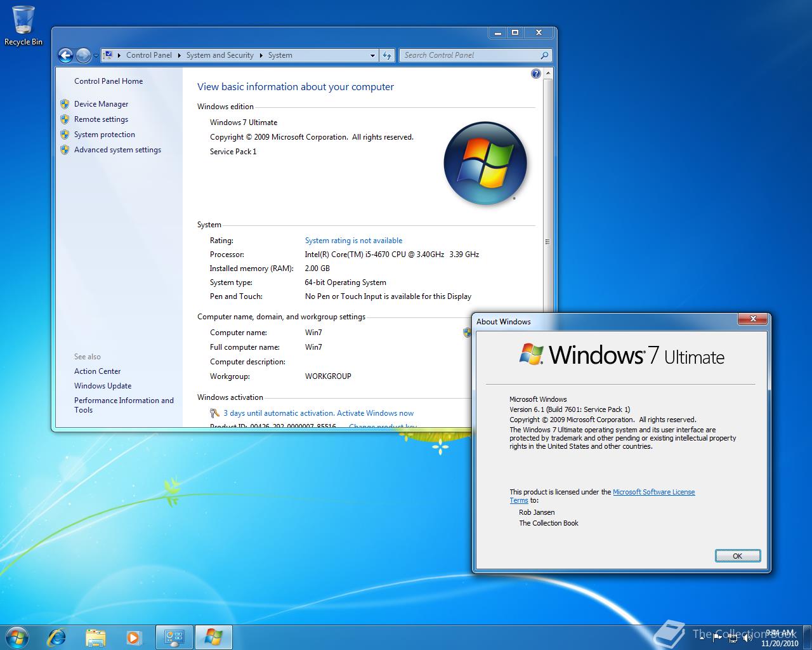Select the 64-bit Operating System text

coord(346,282)
